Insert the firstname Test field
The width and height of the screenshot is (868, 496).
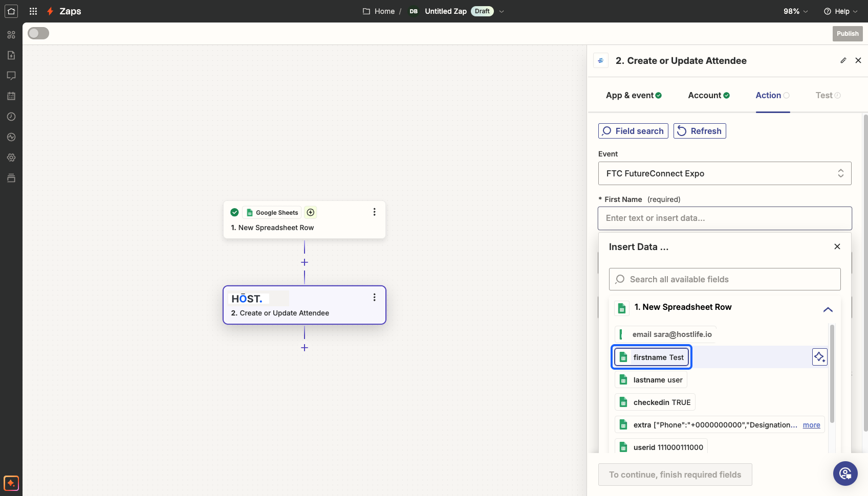tap(652, 357)
